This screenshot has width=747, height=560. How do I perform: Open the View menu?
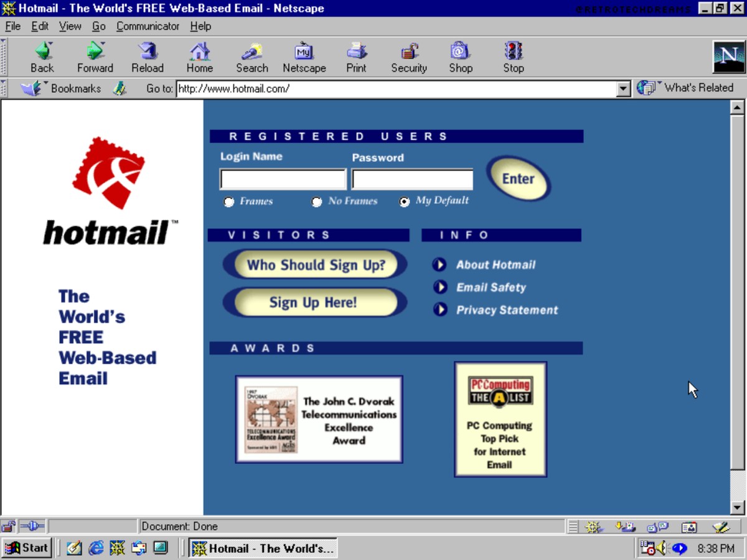(70, 26)
